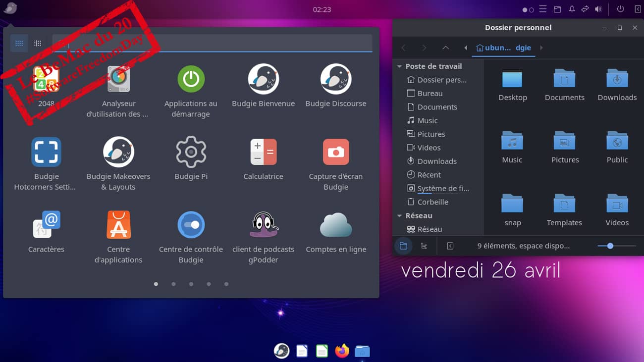Image resolution: width=644 pixels, height=362 pixels.
Task: Go back in the file manager
Action: pos(404,48)
